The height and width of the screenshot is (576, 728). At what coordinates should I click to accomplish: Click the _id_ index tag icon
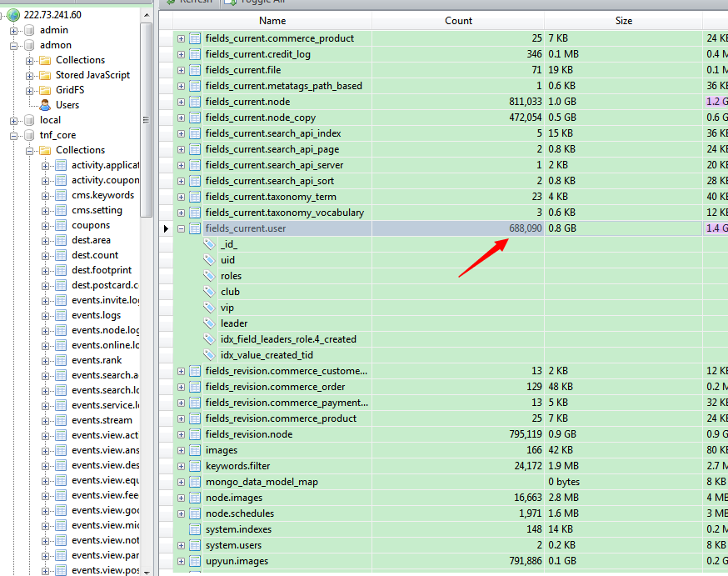pos(209,244)
